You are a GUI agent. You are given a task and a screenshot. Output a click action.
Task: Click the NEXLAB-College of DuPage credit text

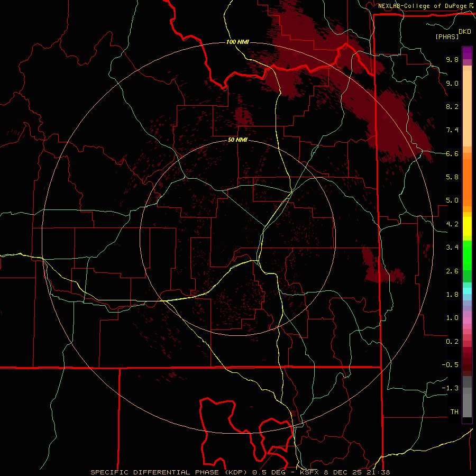click(x=423, y=6)
